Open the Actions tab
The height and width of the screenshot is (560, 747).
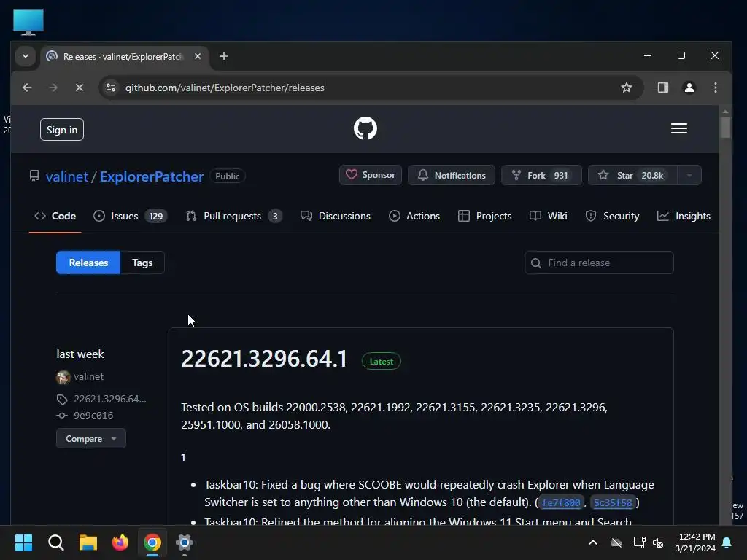[x=414, y=216]
